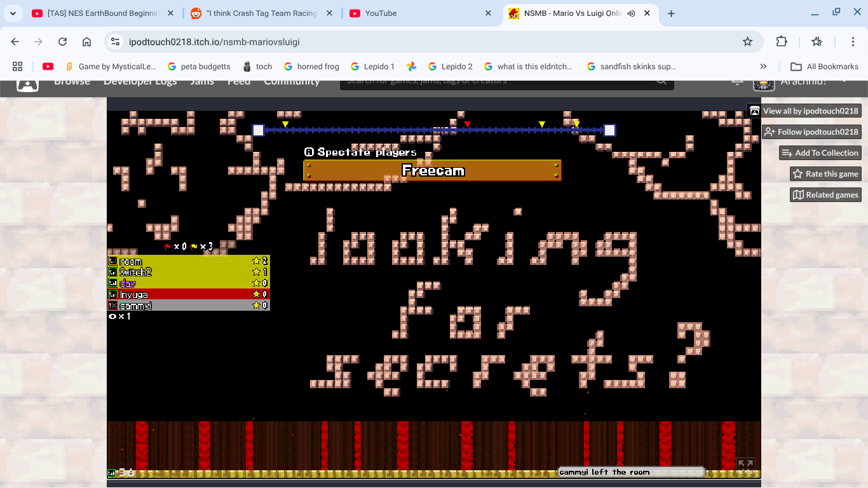Open the All Bookmarks folder

coord(824,67)
